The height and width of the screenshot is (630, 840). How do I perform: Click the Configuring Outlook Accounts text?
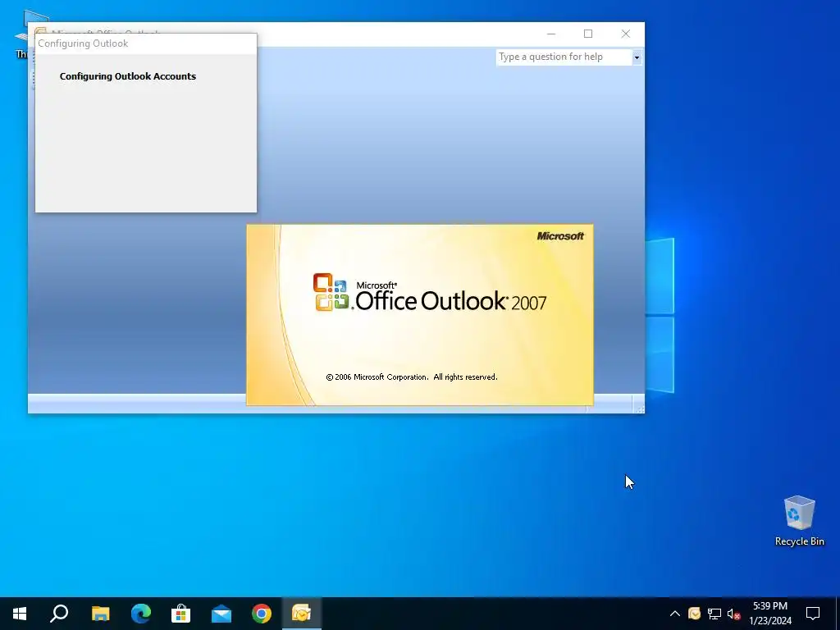127,76
